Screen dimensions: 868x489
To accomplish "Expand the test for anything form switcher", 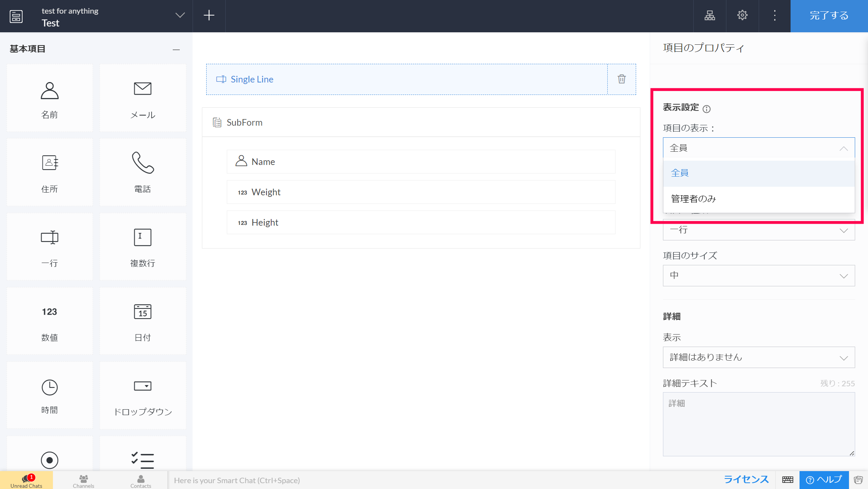I will 180,16.
